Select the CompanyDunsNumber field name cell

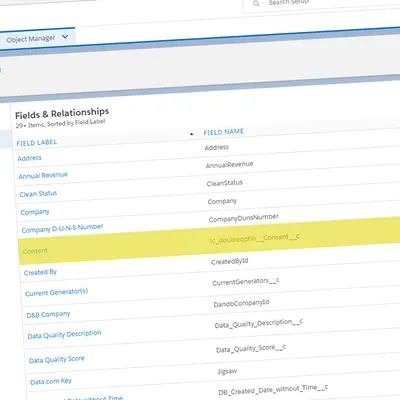244,218
